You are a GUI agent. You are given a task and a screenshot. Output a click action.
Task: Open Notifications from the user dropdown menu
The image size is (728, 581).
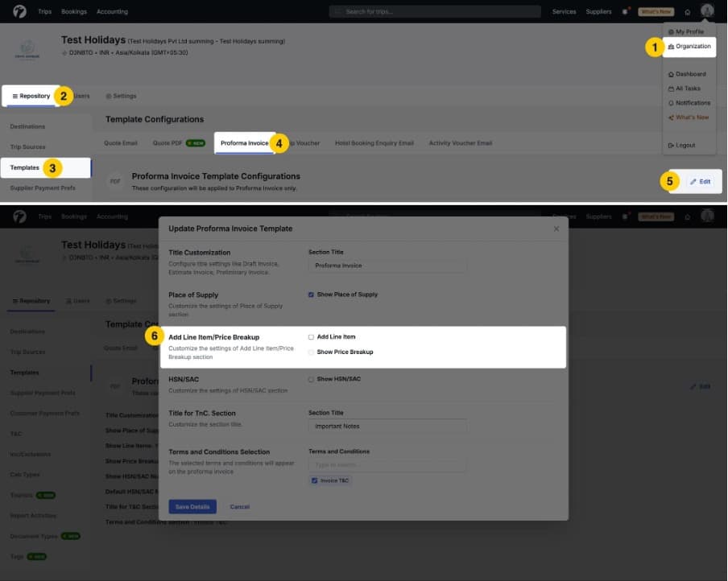689,102
